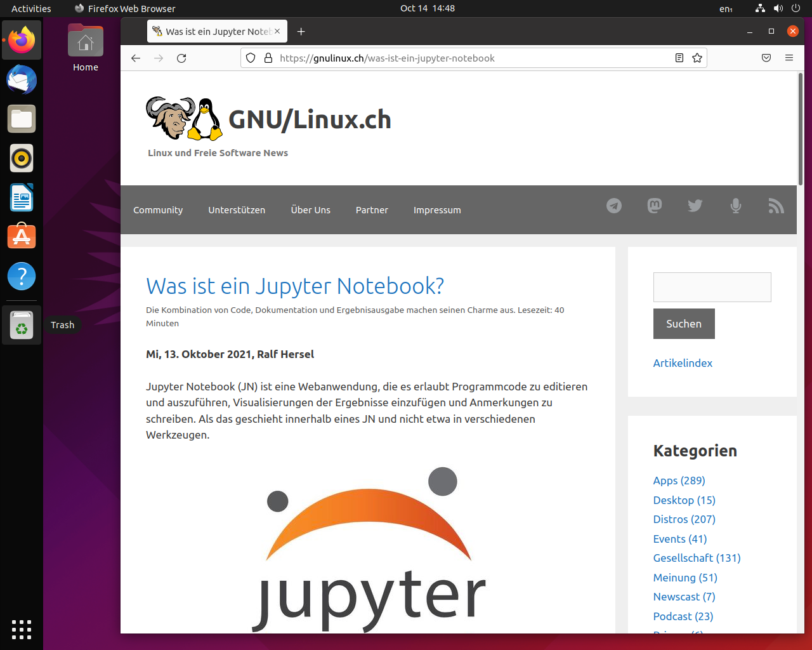The height and width of the screenshot is (650, 812).
Task: Open the power menu icon
Action: 796,8
